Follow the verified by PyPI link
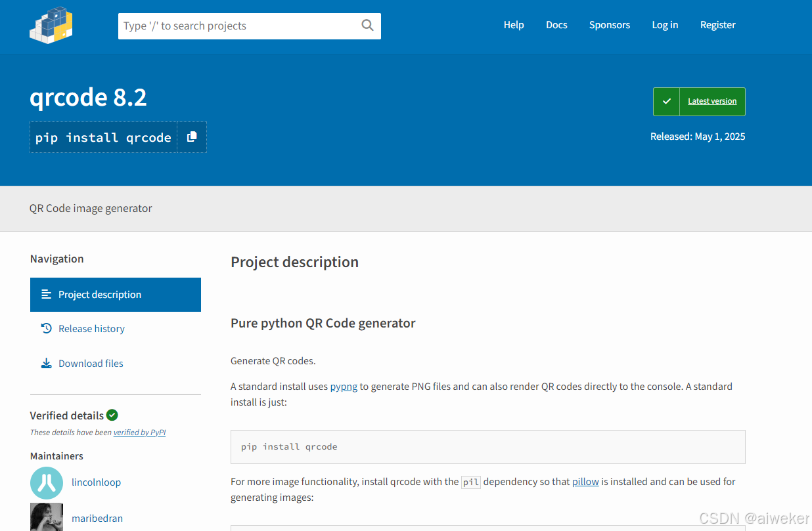 tap(139, 433)
